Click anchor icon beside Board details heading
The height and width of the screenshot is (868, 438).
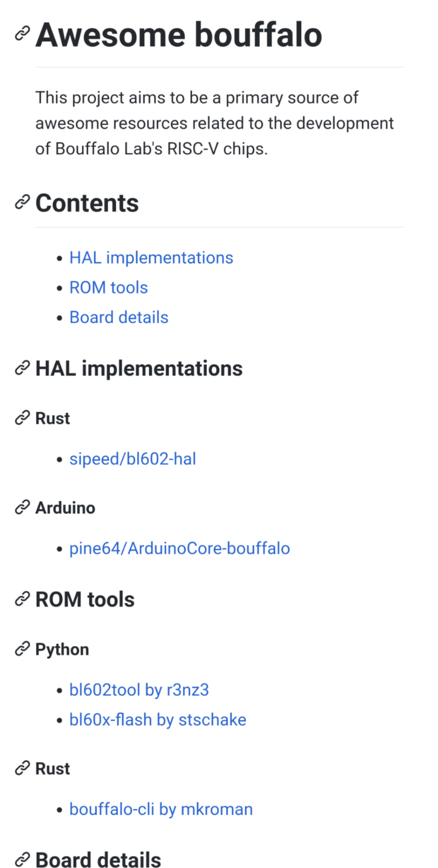click(x=22, y=859)
